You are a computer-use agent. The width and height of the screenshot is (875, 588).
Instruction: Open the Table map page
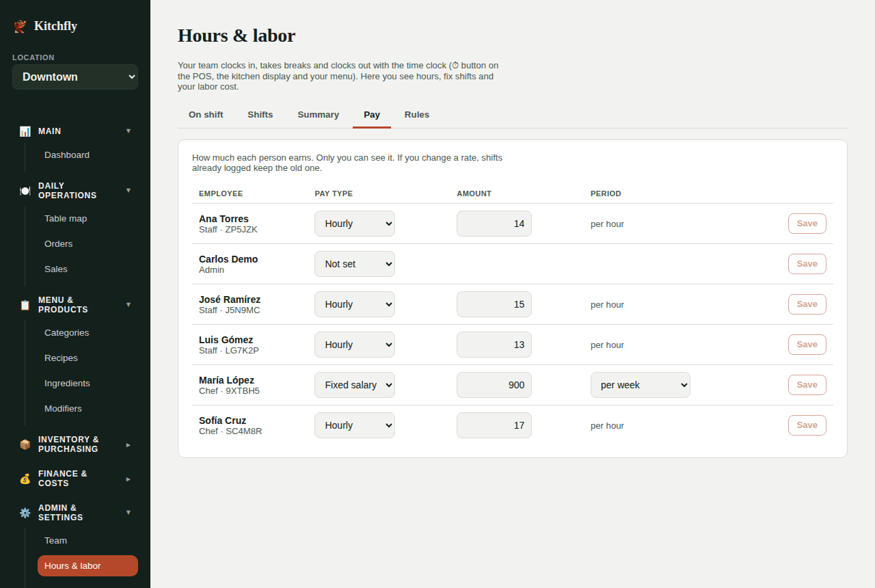click(66, 219)
